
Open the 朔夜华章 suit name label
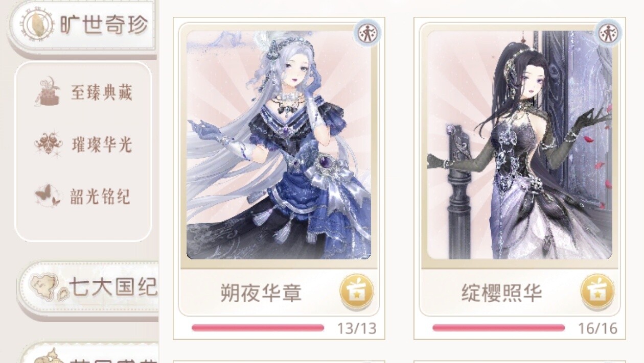click(x=261, y=293)
